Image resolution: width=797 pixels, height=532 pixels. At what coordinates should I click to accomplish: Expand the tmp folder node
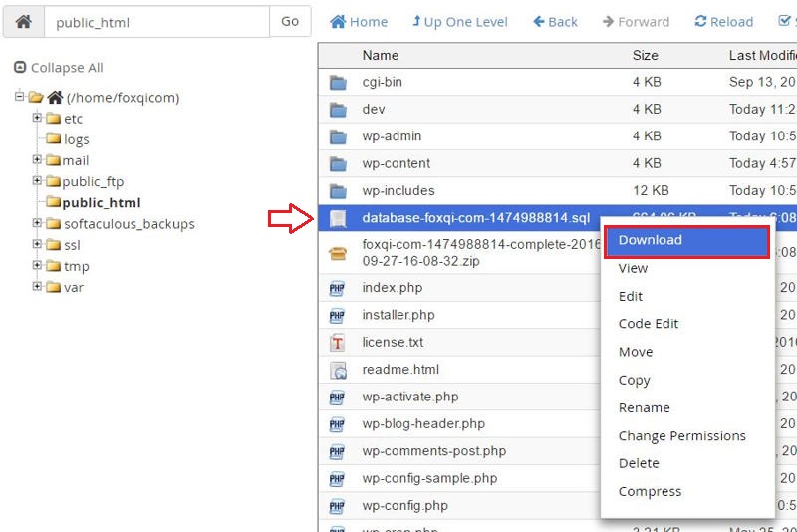[37, 265]
